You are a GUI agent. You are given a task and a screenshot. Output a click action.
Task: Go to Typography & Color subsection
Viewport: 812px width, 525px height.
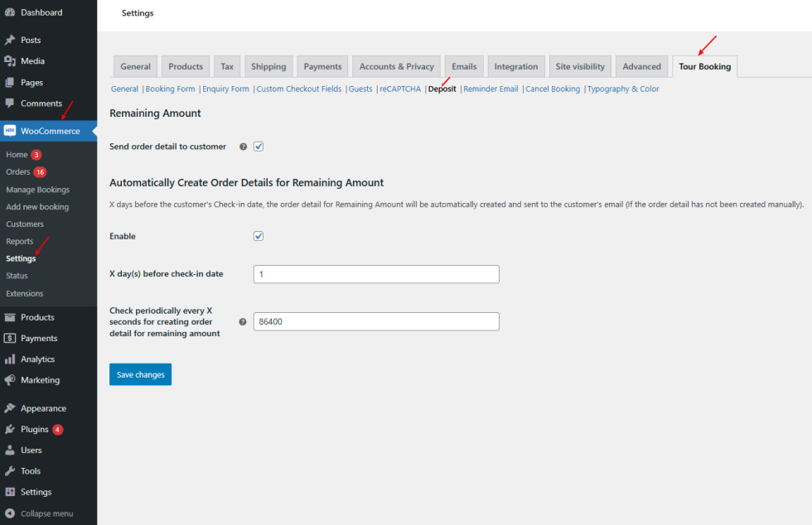tap(623, 89)
